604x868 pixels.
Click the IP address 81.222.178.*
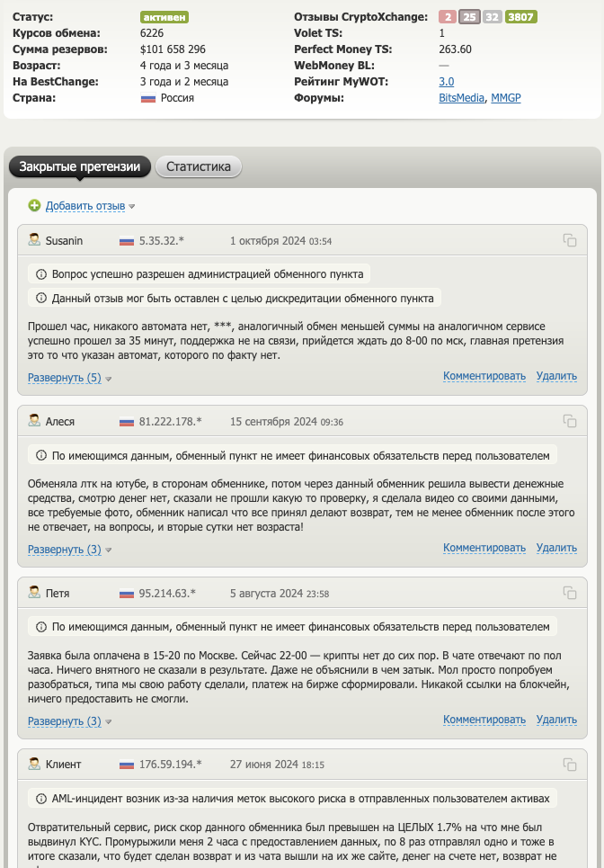[171, 421]
